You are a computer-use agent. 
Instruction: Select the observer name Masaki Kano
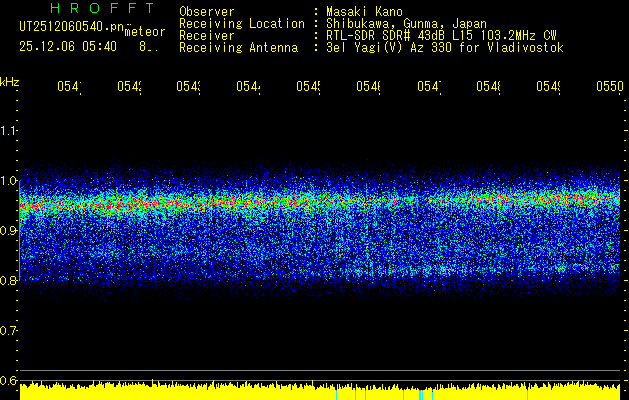(x=364, y=12)
